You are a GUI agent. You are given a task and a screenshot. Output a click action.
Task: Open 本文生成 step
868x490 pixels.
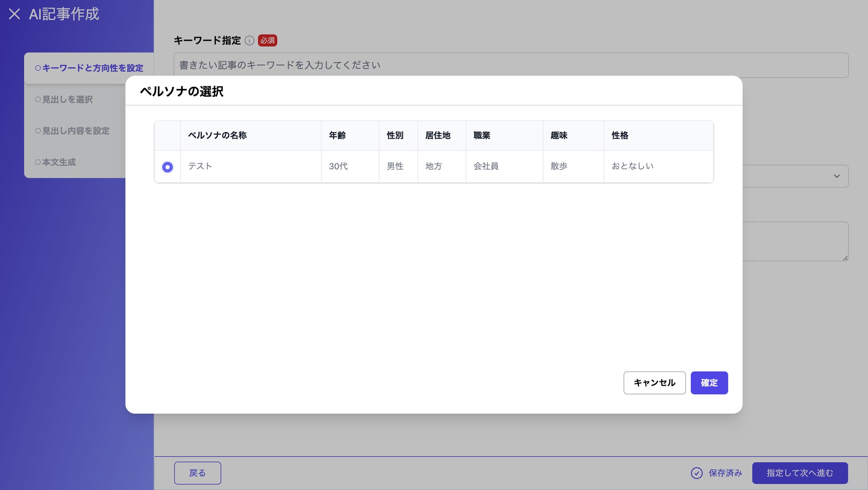[x=56, y=162]
